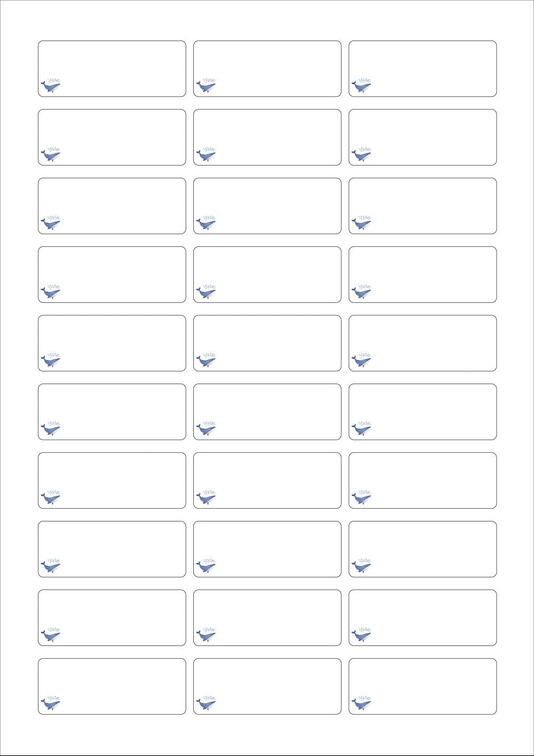Select whale icon in second row's left label
Viewport: 534px width, 756px height.
click(51, 154)
